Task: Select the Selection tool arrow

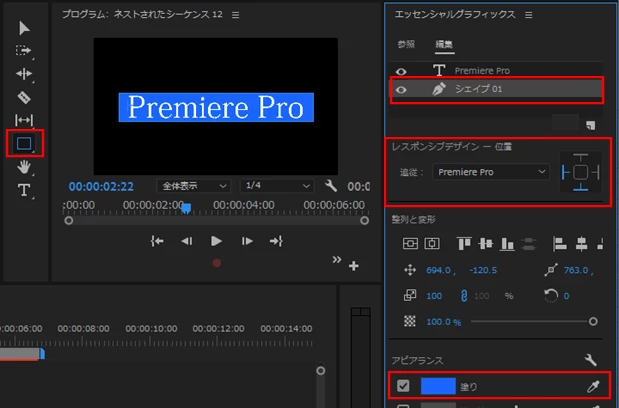Action: tap(24, 28)
